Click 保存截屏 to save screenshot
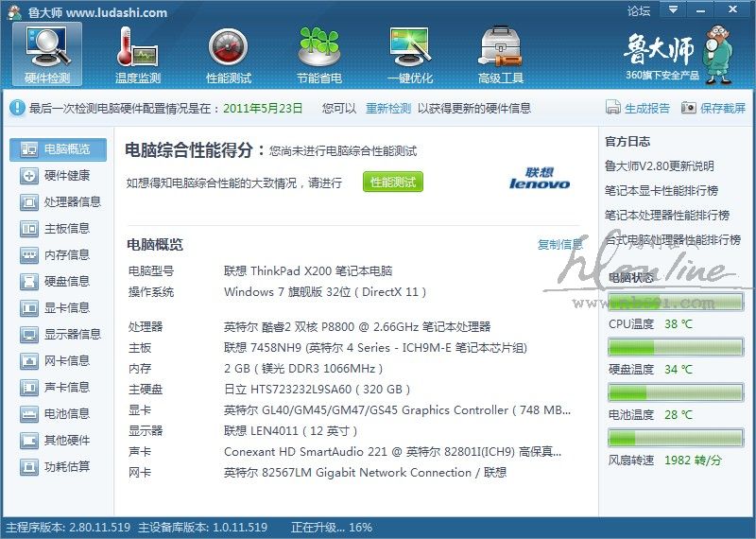The width and height of the screenshot is (756, 539). point(723,108)
